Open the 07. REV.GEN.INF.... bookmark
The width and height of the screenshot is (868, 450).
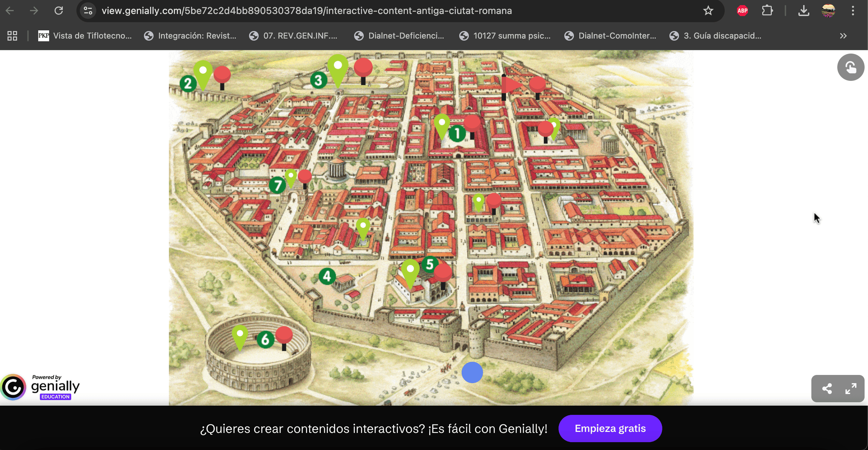(293, 36)
